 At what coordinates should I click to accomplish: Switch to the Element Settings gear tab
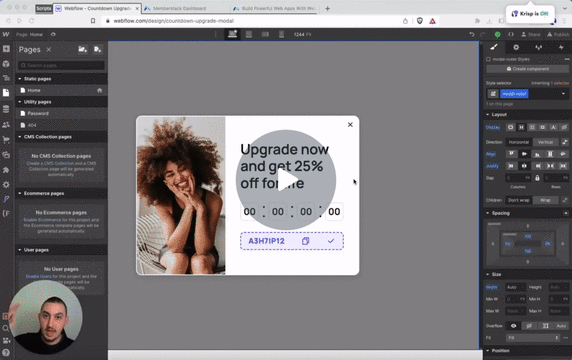[x=516, y=47]
